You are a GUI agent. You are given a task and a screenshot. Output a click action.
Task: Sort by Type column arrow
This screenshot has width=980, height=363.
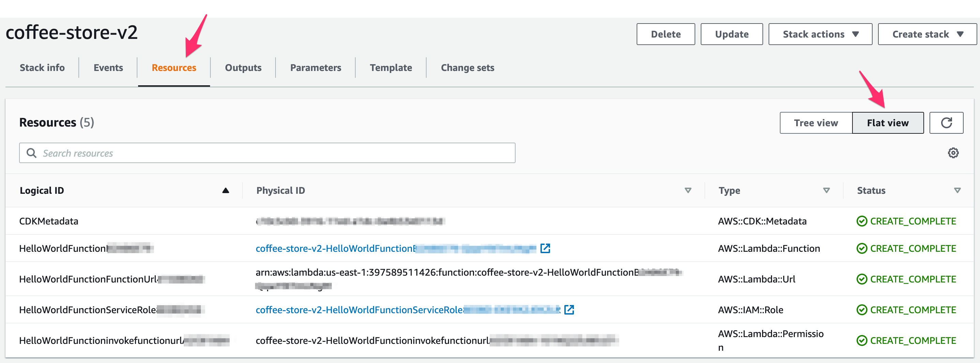[826, 190]
